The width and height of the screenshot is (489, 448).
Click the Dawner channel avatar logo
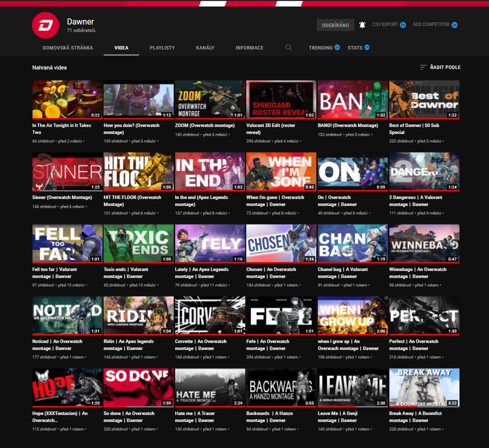[45, 25]
